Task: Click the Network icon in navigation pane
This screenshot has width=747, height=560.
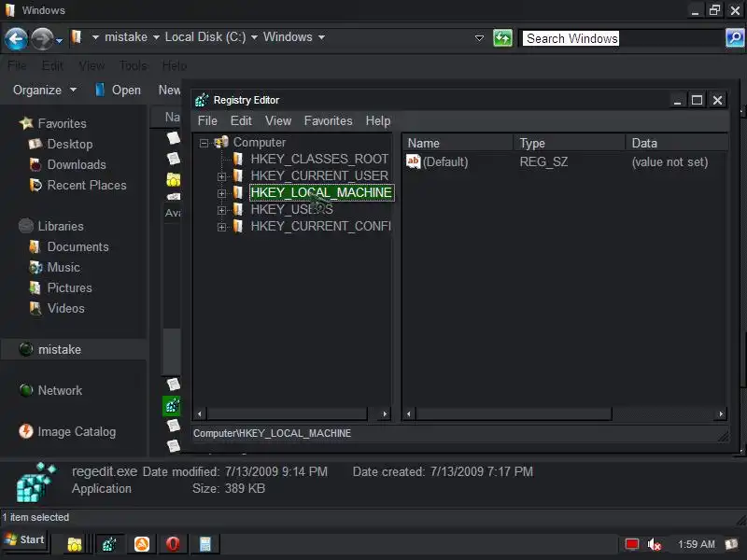Action: tap(26, 390)
